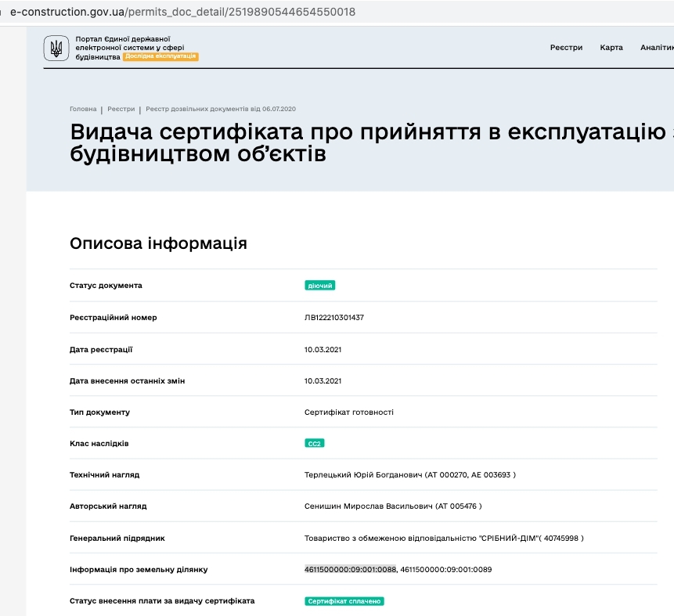Click the Інформація про земельну ділянку label
Viewport: 674px width, 616px height.
[x=139, y=570]
